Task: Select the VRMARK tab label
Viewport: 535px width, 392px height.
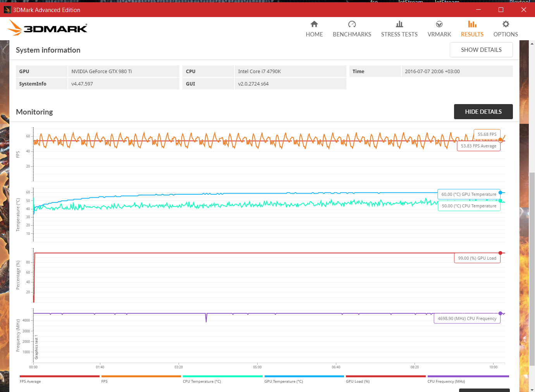Action: pos(439,34)
